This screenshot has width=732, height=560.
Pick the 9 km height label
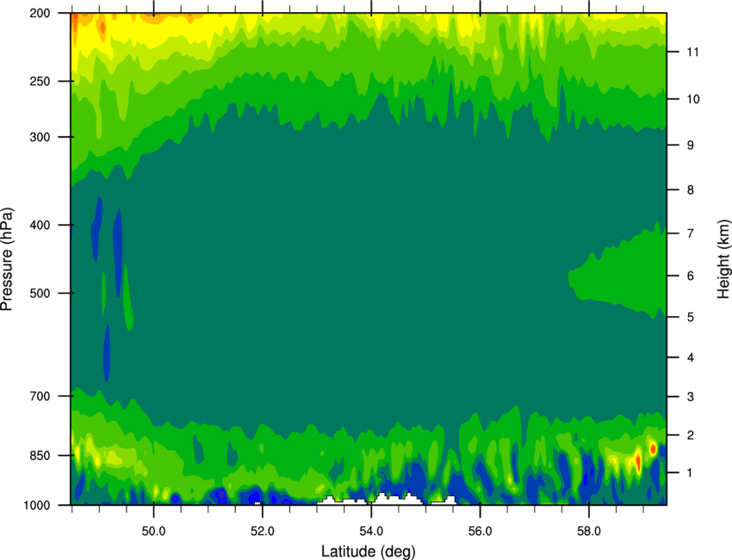[691, 146]
